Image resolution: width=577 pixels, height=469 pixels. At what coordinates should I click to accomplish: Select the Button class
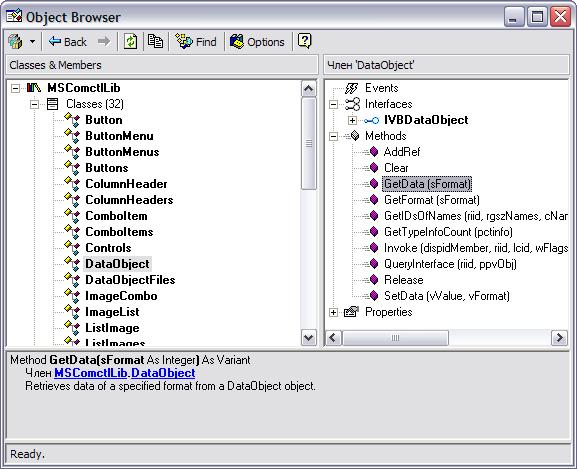(x=104, y=120)
